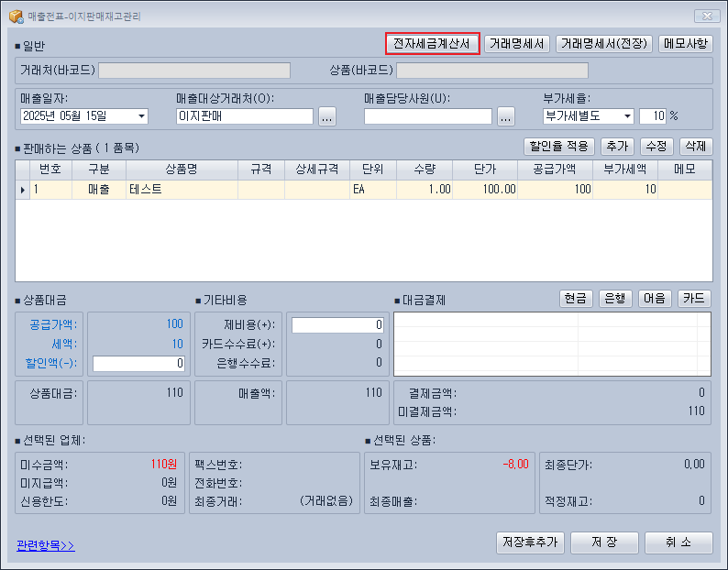
Task: Add a product with 추가 button
Action: click(x=617, y=147)
